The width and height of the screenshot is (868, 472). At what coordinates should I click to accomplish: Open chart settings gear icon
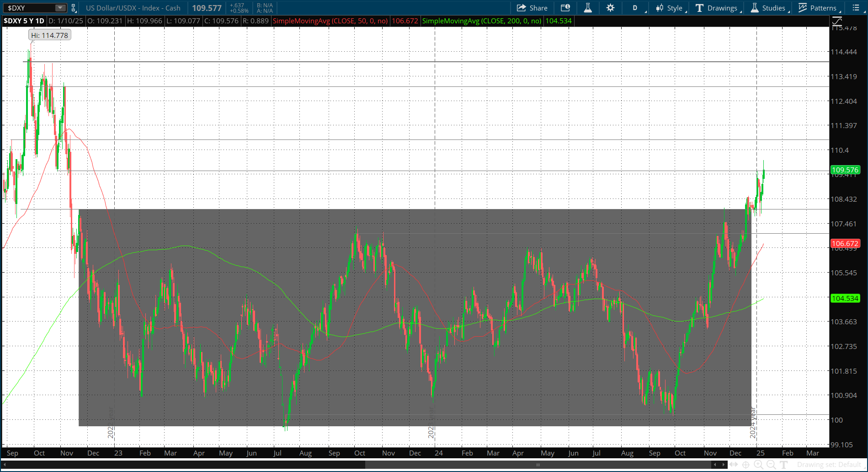pyautogui.click(x=610, y=8)
